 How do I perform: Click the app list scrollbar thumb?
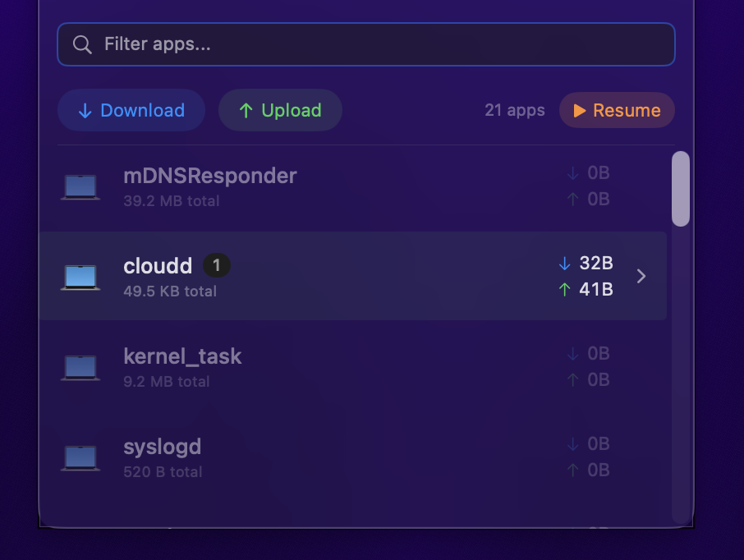tap(680, 188)
